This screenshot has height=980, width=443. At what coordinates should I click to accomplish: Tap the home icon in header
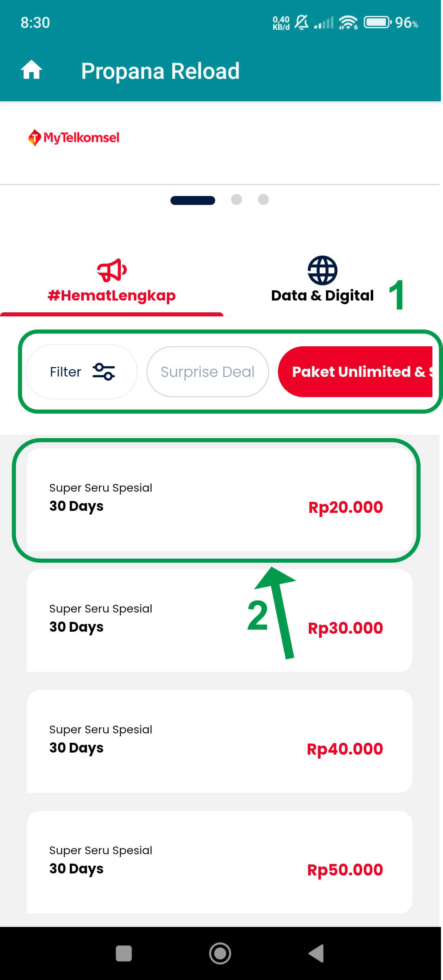tap(31, 70)
